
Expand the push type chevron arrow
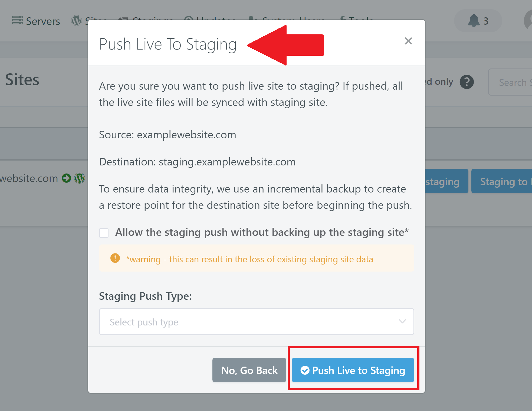point(402,321)
